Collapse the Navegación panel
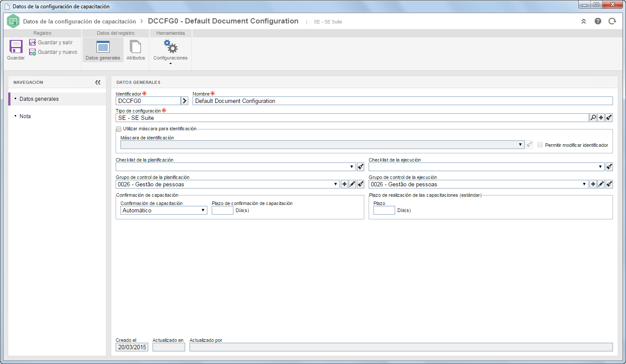This screenshot has width=626, height=364. [98, 82]
